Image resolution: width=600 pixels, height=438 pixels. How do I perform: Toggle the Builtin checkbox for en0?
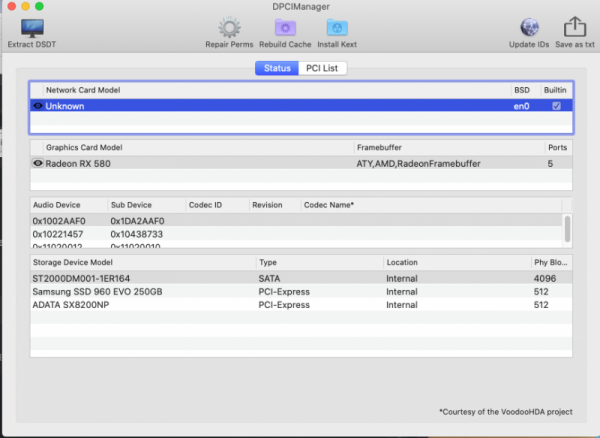[x=557, y=105]
